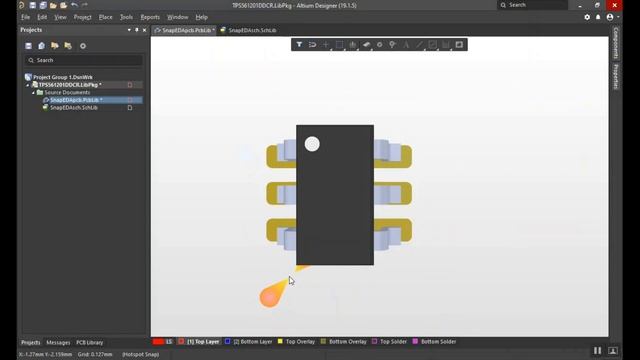Click the Undo arrow in title bar

coord(74,5)
